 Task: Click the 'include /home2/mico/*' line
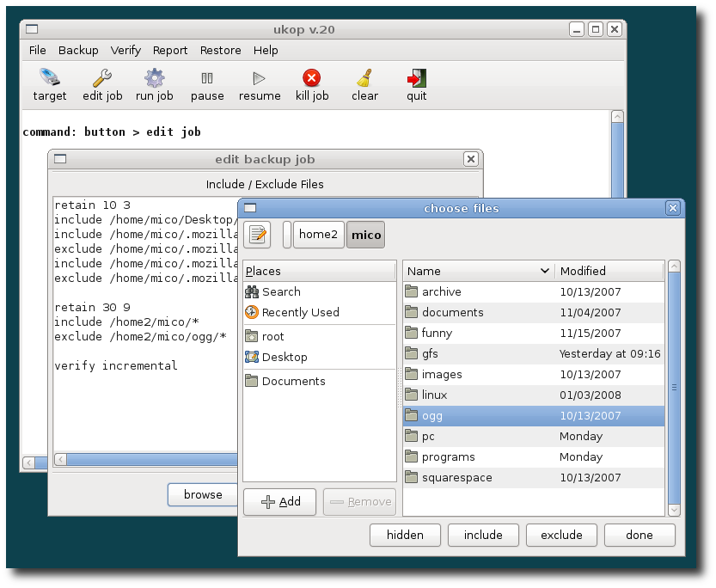click(x=126, y=322)
